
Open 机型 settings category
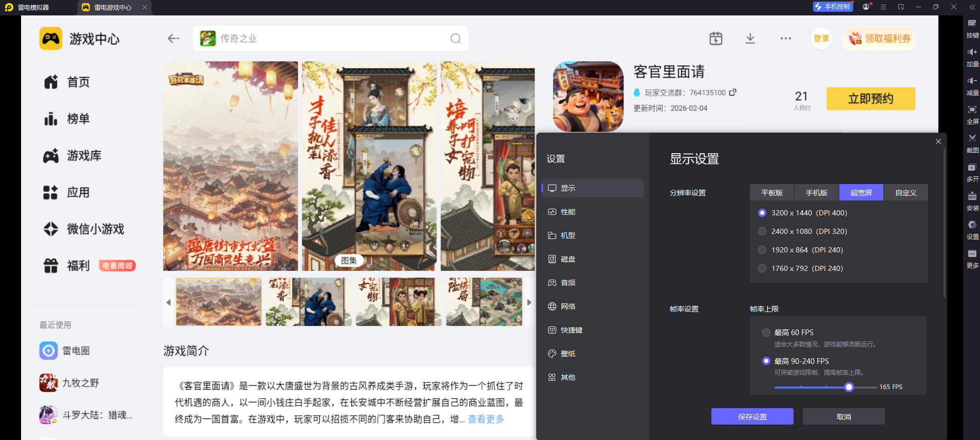click(593, 235)
